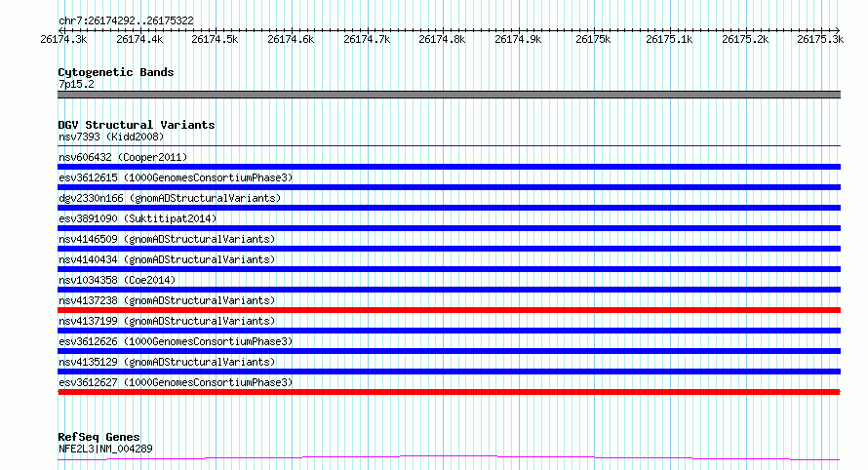This screenshot has width=868, height=470.
Task: Open the NFE2L3|NM_004289 gene label
Action: coord(105,449)
